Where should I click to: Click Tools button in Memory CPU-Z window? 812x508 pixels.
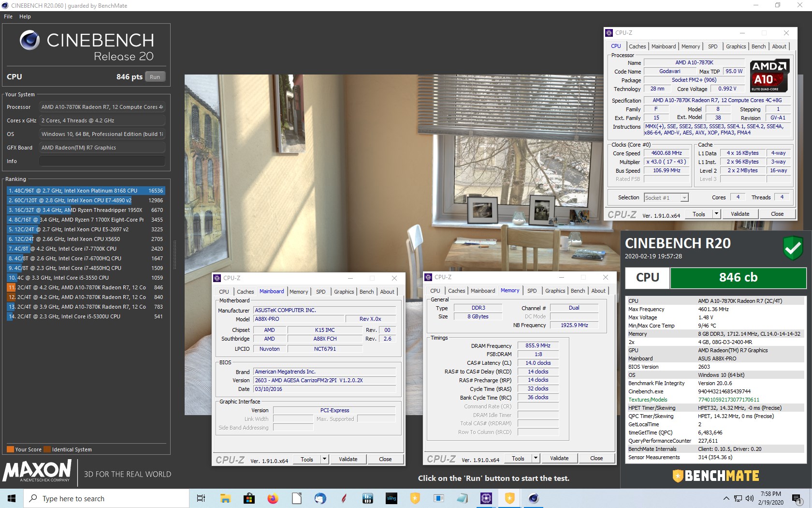(x=518, y=458)
